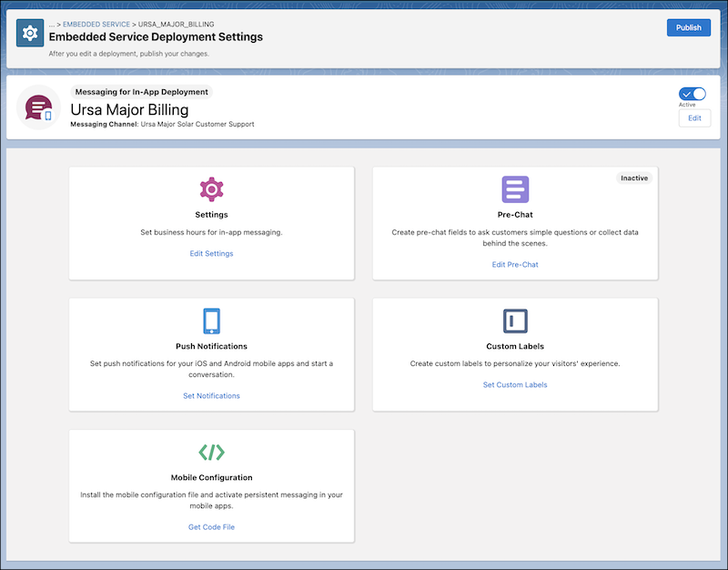The width and height of the screenshot is (728, 570).
Task: Click the Custom Labels icon
Action: coord(515,321)
